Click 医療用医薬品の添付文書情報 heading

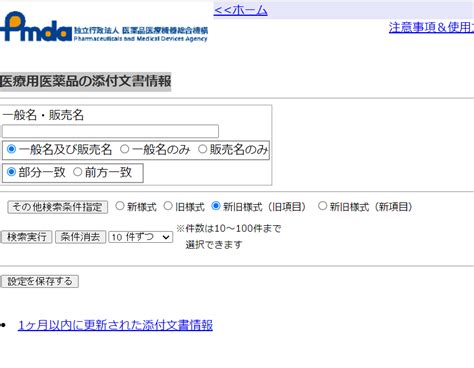click(85, 81)
